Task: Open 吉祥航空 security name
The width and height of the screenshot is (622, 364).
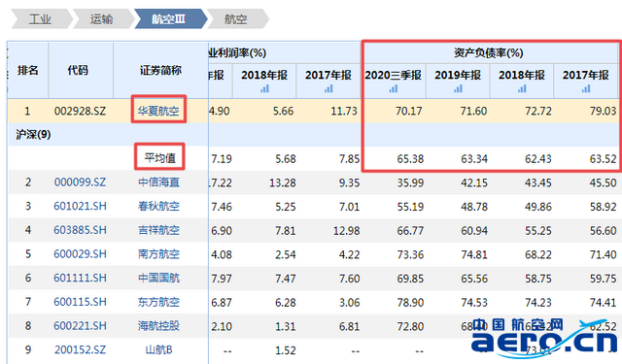Action: 158,230
